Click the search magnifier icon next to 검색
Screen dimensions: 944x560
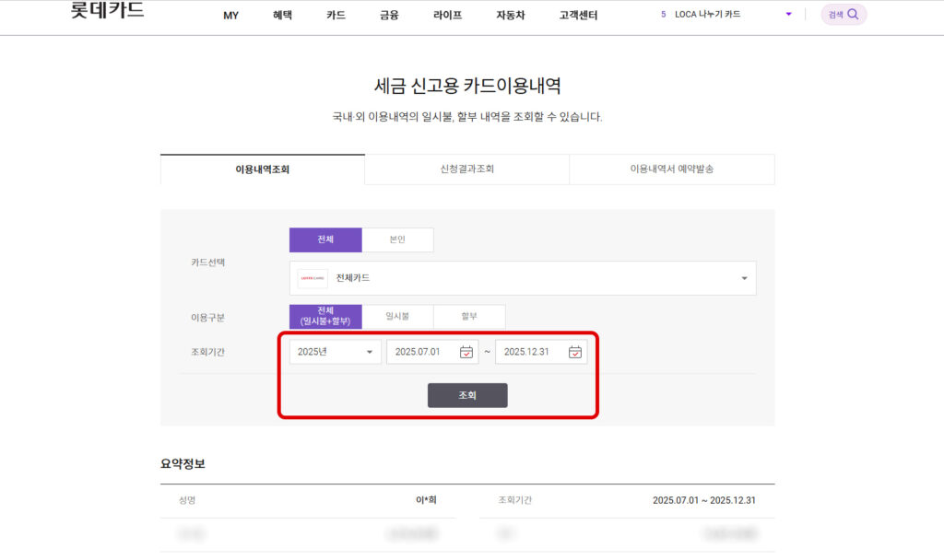(851, 15)
